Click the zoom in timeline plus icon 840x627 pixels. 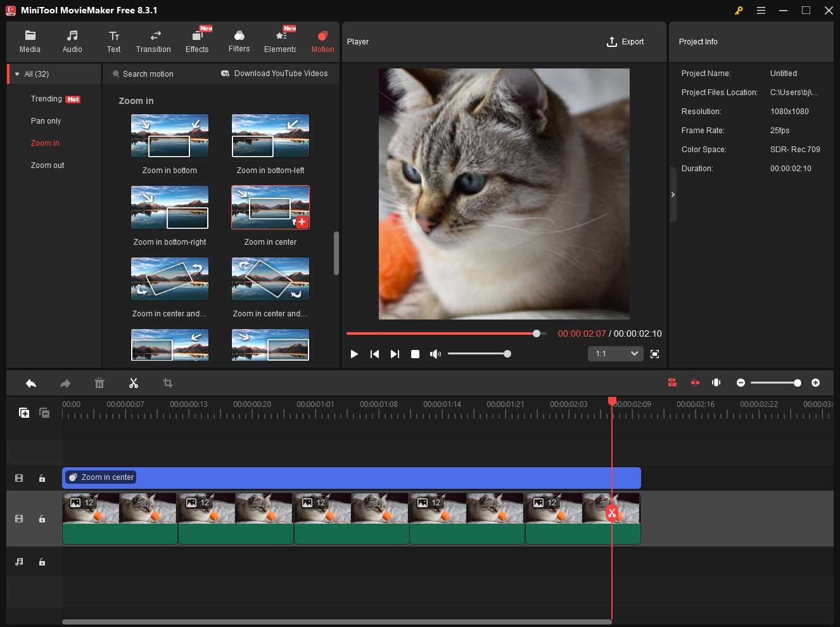tap(815, 382)
